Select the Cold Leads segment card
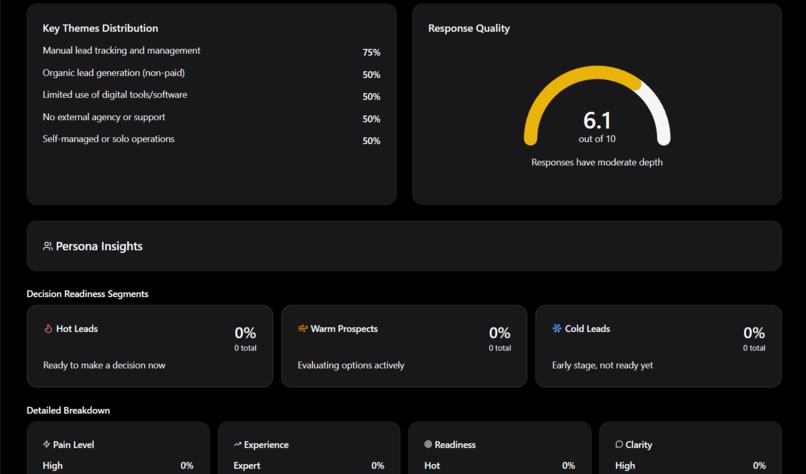The image size is (806, 474). 658,346
